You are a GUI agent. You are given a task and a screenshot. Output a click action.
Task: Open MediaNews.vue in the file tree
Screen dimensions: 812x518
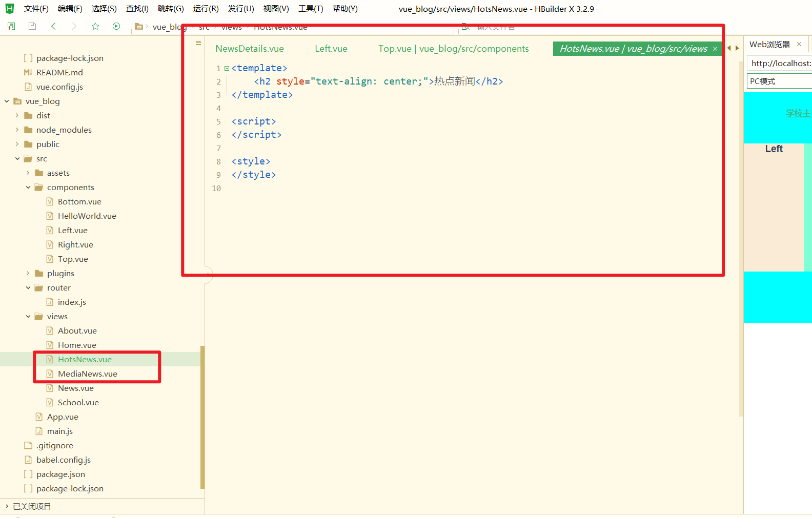coord(88,374)
